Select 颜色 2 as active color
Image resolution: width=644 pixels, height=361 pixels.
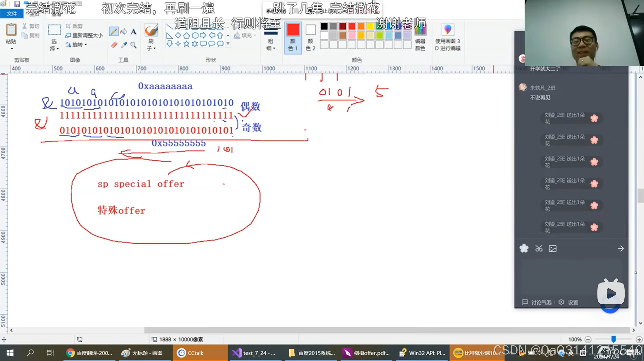(311, 37)
